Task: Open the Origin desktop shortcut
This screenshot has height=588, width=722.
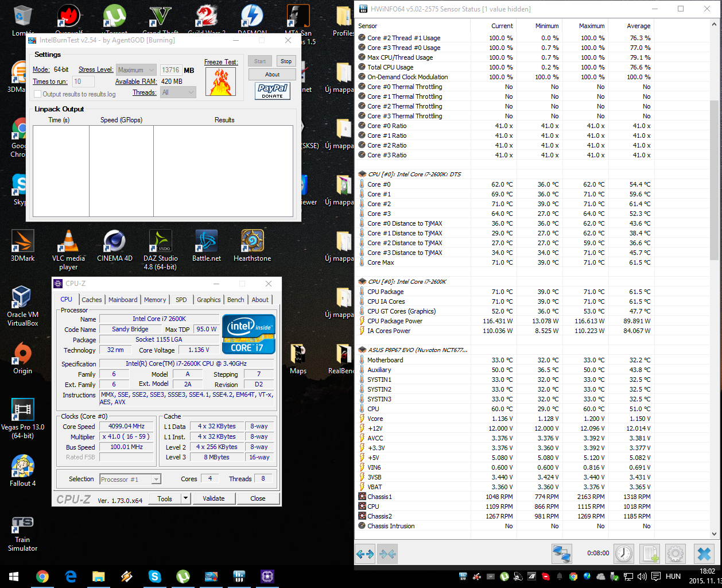Action: click(22, 358)
